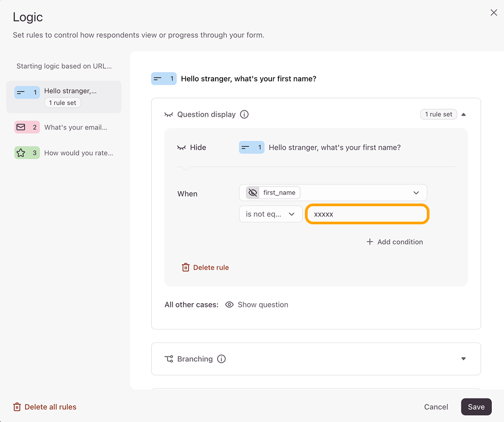Open the first_name variable dropdown
Screen dimensions: 504x422
click(x=333, y=192)
